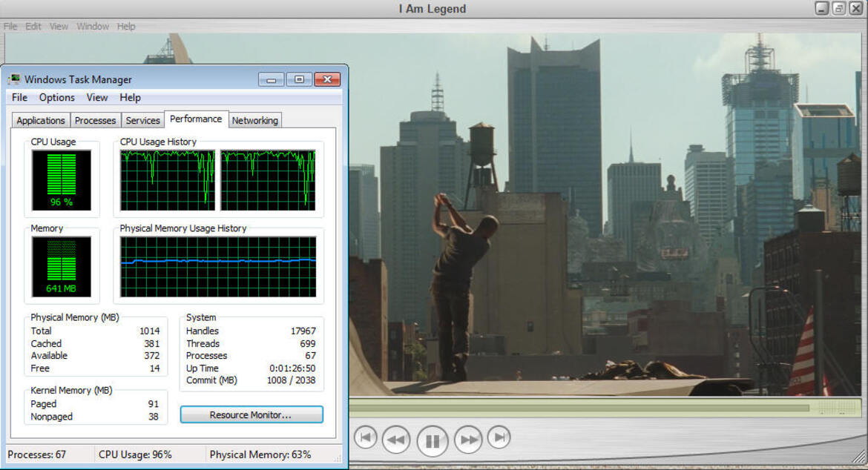Skip to end of the movie
Viewport: 868px width, 470px height.
click(499, 438)
